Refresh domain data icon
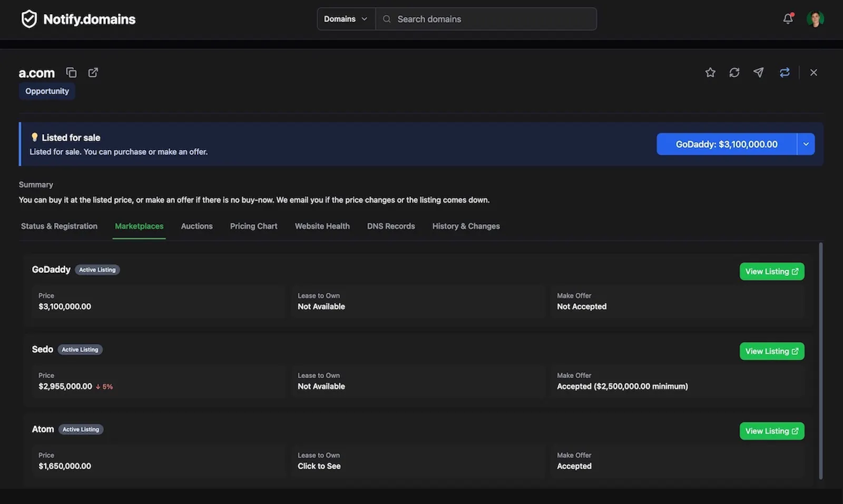 coord(734,73)
